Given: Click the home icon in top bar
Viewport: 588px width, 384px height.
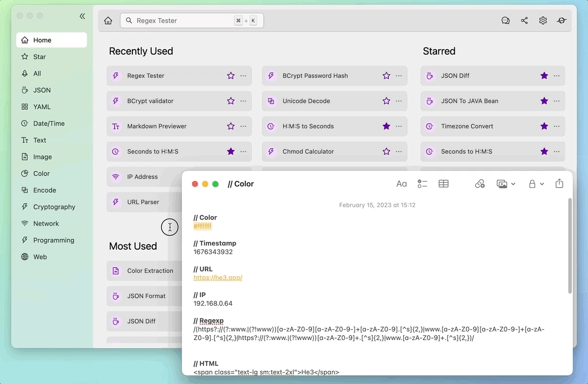Looking at the screenshot, I should pos(108,21).
